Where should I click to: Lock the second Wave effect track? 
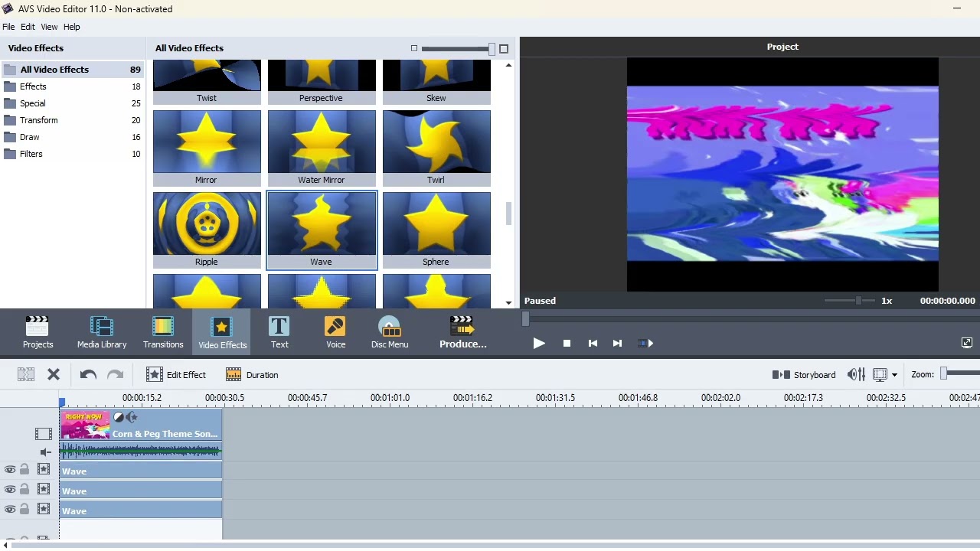point(24,490)
